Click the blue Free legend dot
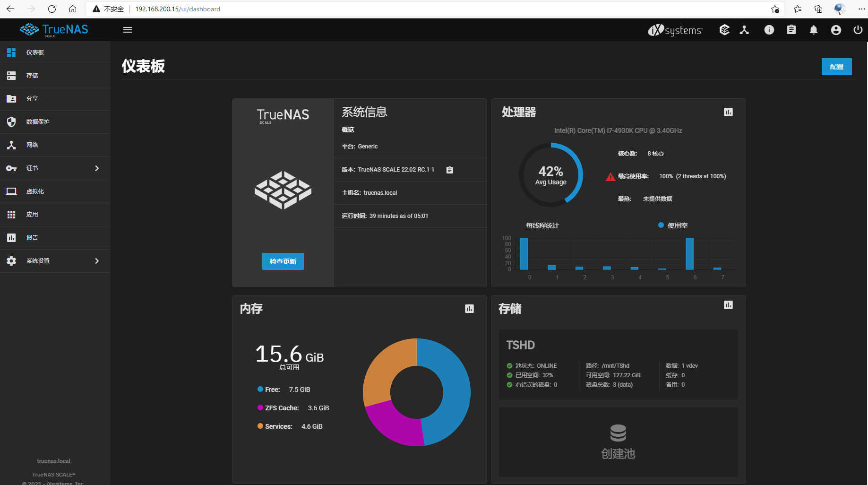Image resolution: width=868 pixels, height=485 pixels. pyautogui.click(x=260, y=389)
